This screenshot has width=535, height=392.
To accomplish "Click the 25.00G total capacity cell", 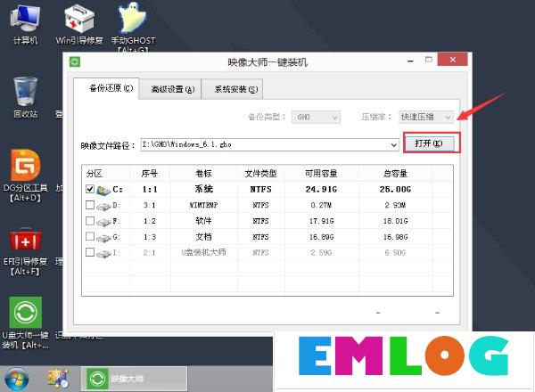I will coord(395,189).
